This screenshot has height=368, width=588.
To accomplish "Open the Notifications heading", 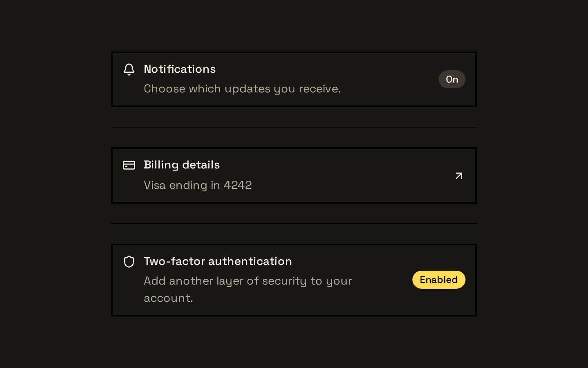I will coord(180,69).
